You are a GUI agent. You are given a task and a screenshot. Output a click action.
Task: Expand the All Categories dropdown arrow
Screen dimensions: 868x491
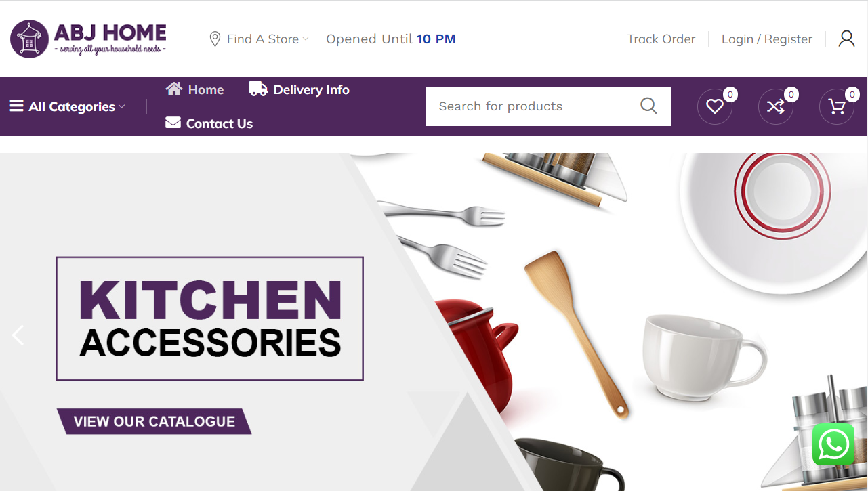pyautogui.click(x=122, y=107)
